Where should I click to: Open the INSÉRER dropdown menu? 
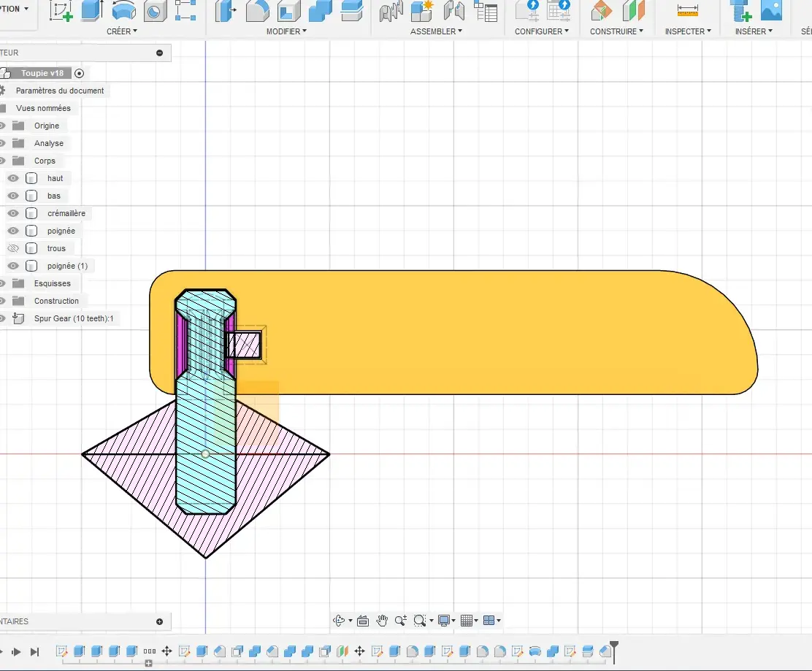(x=754, y=31)
